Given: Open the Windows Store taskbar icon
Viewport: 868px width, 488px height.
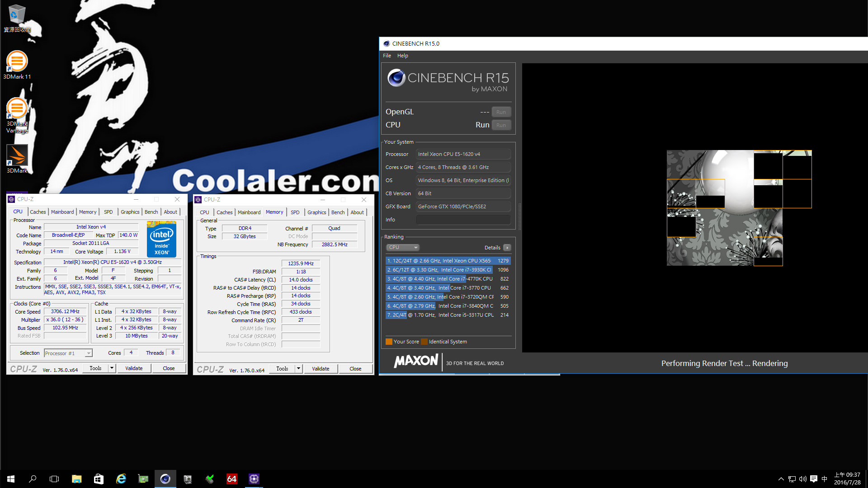Looking at the screenshot, I should 99,479.
